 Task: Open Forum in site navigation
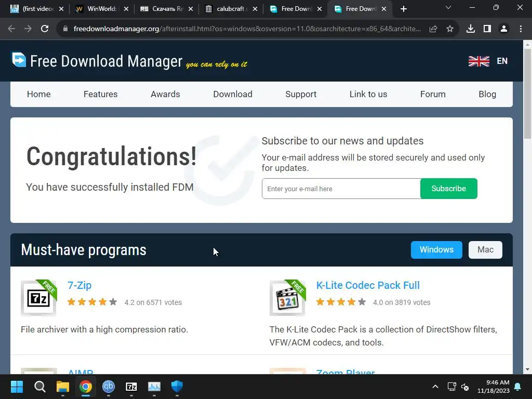click(433, 95)
